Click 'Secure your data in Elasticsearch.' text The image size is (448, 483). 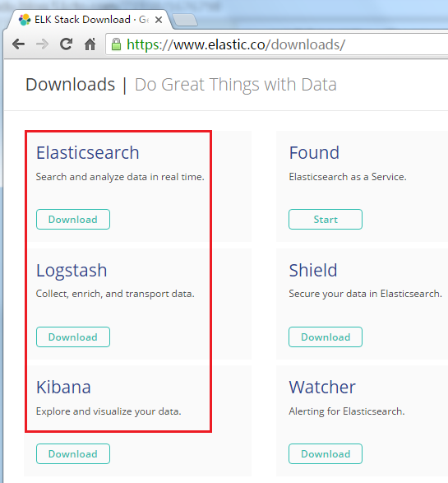click(x=365, y=294)
